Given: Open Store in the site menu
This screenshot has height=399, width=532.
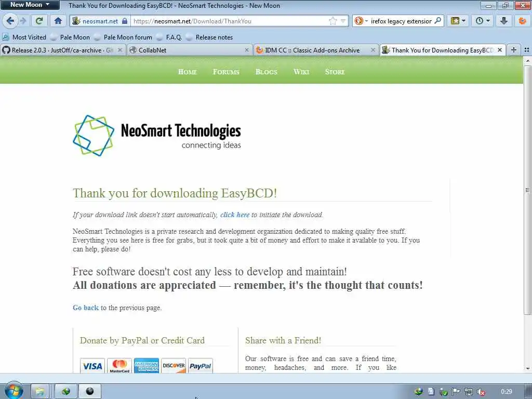Looking at the screenshot, I should tap(335, 72).
